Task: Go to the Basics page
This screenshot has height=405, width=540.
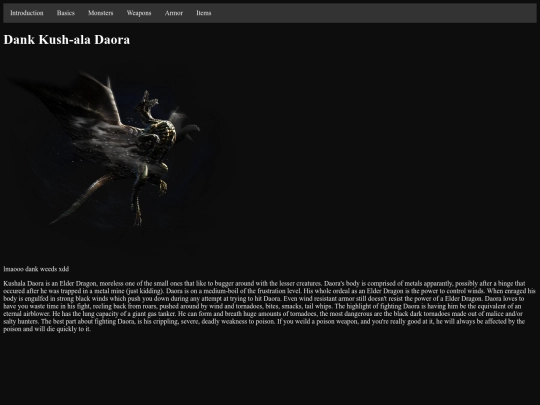Action: pos(66,13)
